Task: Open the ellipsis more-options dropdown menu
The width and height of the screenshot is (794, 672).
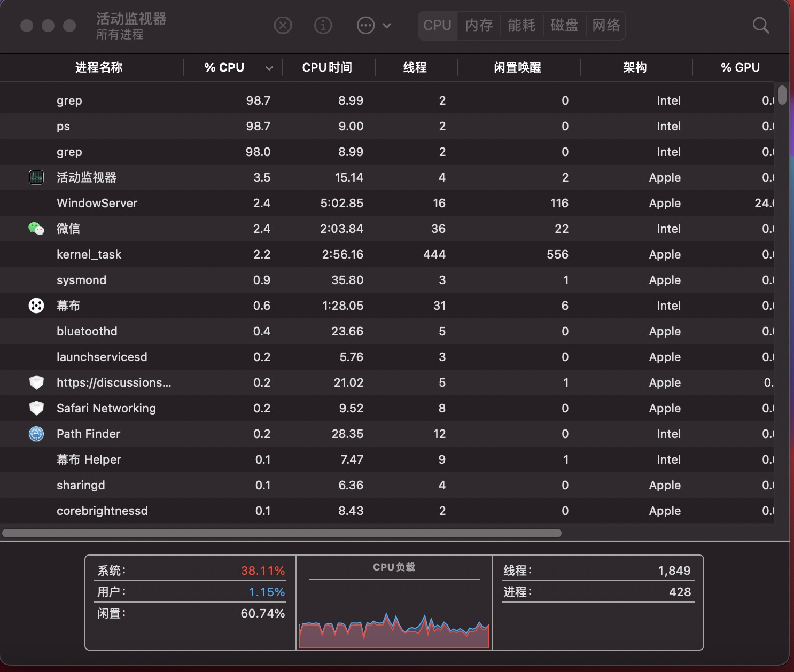Action: click(373, 25)
